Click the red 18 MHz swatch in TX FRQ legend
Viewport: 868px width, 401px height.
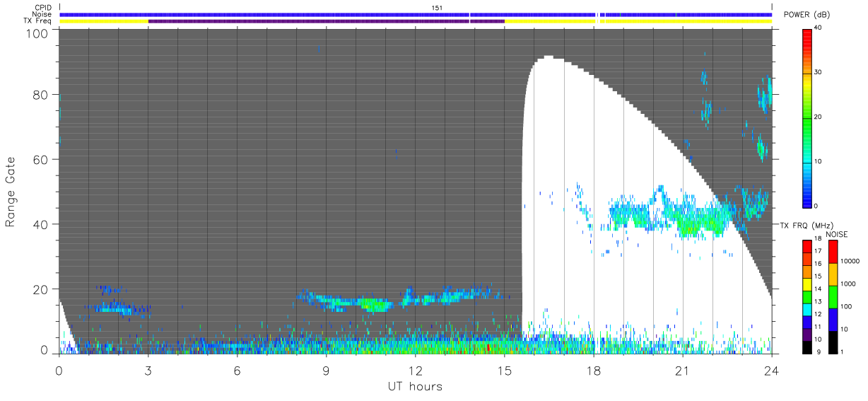(x=808, y=245)
